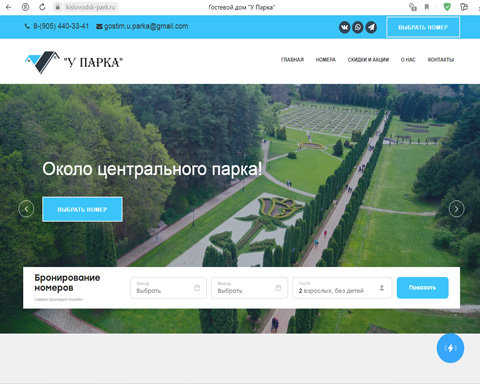Click hero ВЫБРАТЬ НОМЕР button
This screenshot has width=480, height=384.
point(82,209)
